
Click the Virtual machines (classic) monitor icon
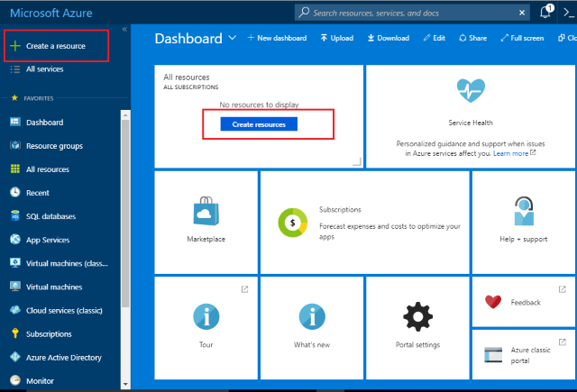coord(15,263)
